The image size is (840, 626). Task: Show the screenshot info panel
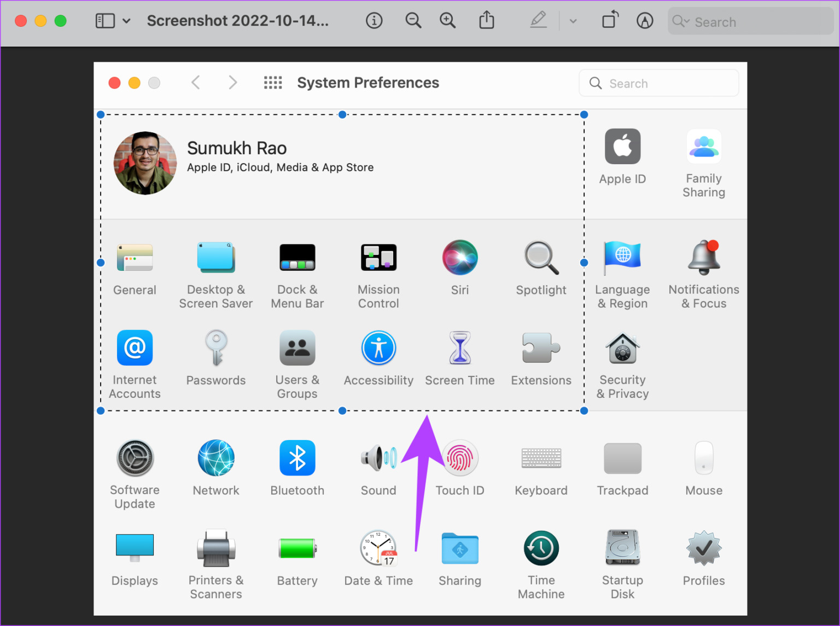(374, 20)
